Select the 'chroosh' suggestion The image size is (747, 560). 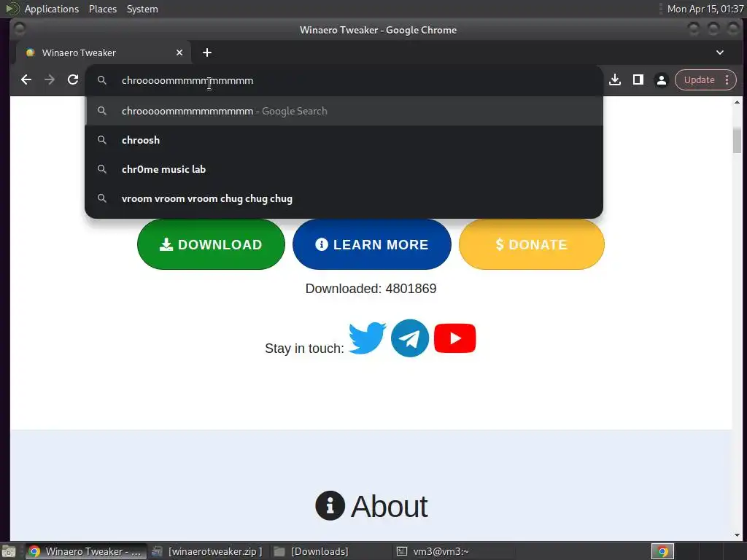tap(344, 140)
